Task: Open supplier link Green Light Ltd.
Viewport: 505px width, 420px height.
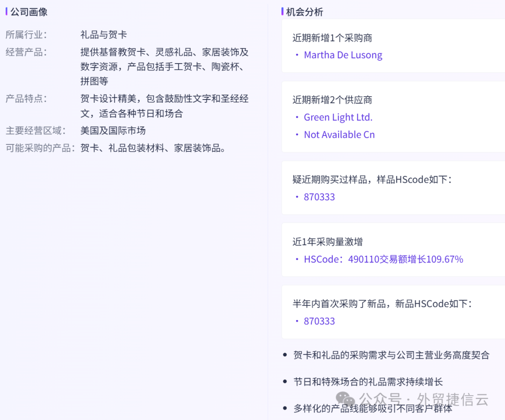Action: pyautogui.click(x=338, y=117)
